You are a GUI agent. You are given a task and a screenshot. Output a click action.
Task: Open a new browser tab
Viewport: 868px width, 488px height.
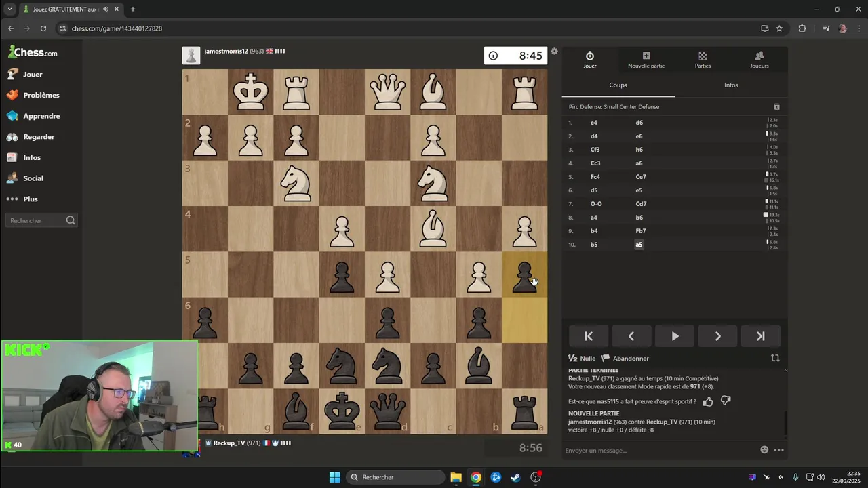click(x=133, y=9)
